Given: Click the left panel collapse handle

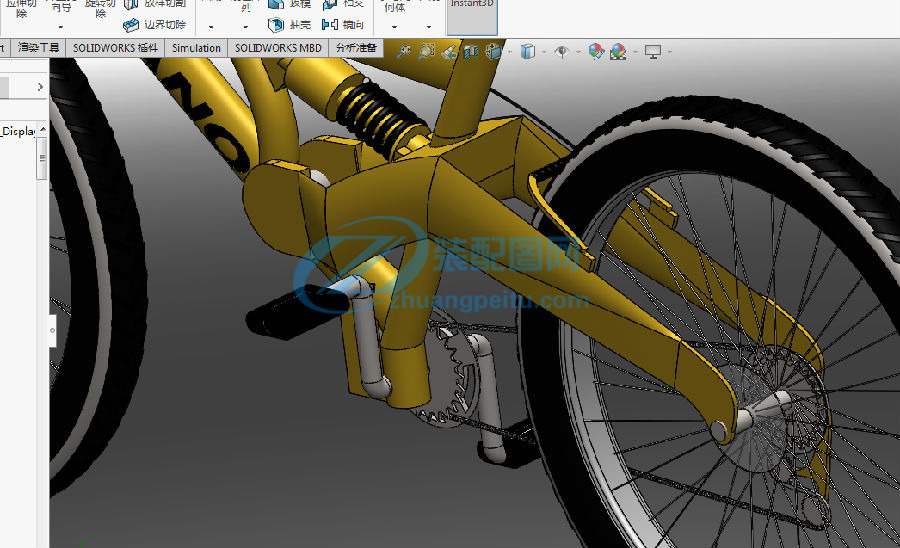Looking at the screenshot, I should tap(53, 331).
